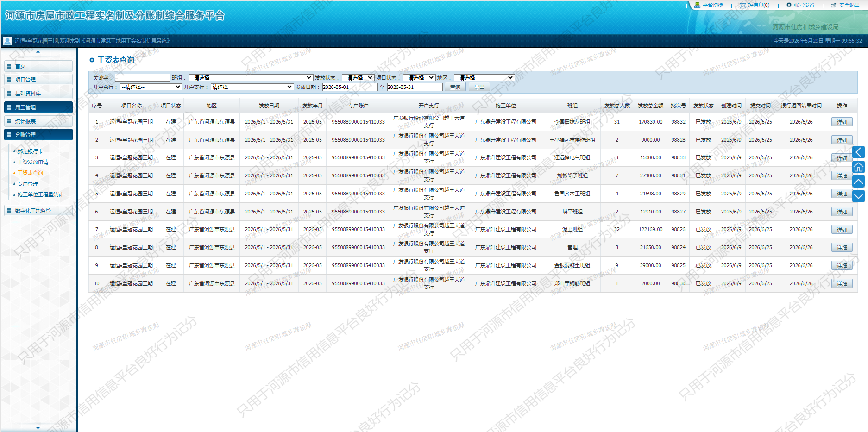Click the floating blue back arrow icon
The height and width of the screenshot is (432, 868).
pos(858,152)
